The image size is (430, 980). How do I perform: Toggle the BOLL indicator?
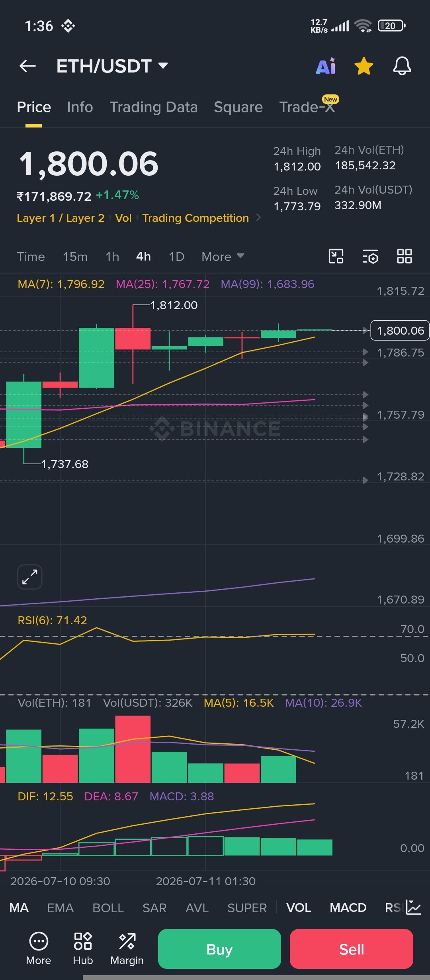(108, 907)
